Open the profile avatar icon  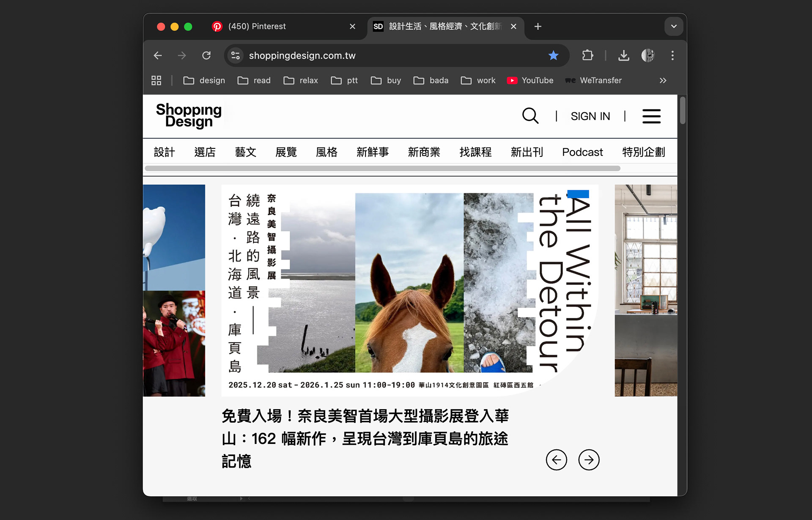pyautogui.click(x=647, y=55)
